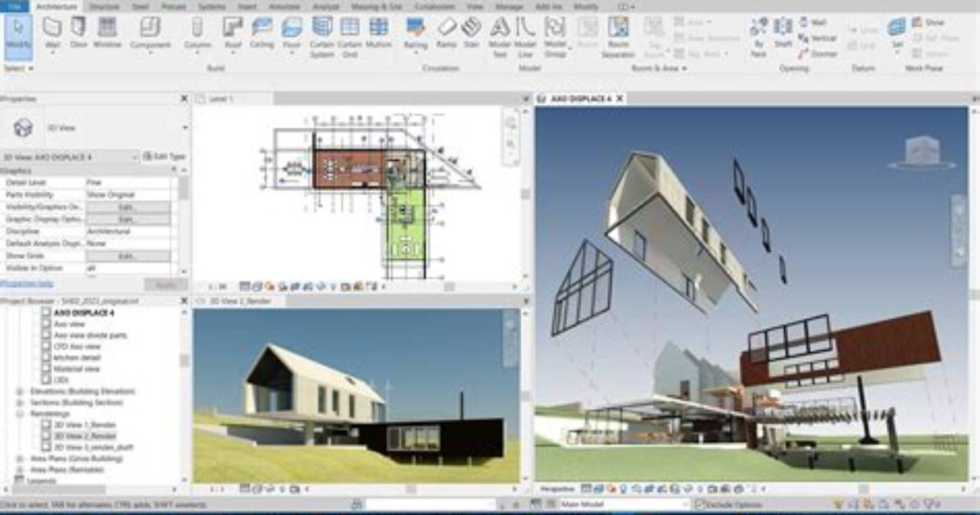Select 3D View 1_Render in browser
The width and height of the screenshot is (980, 515).
coord(84,425)
